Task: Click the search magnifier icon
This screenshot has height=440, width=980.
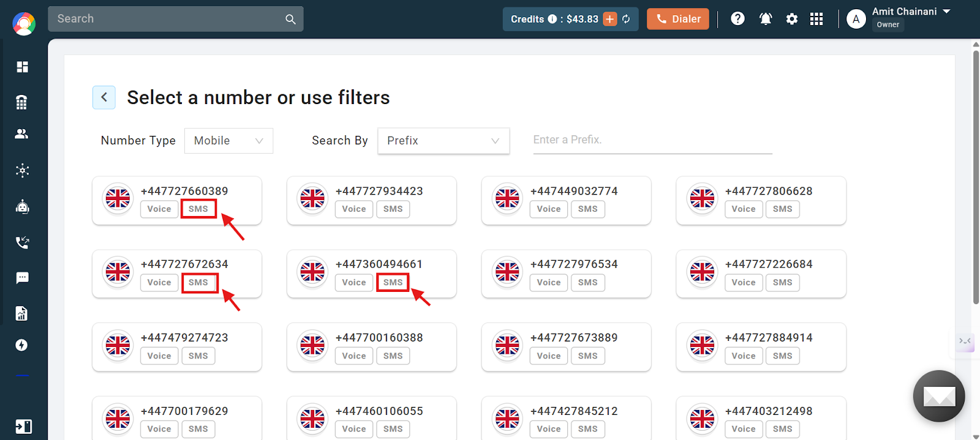Action: pos(290,20)
